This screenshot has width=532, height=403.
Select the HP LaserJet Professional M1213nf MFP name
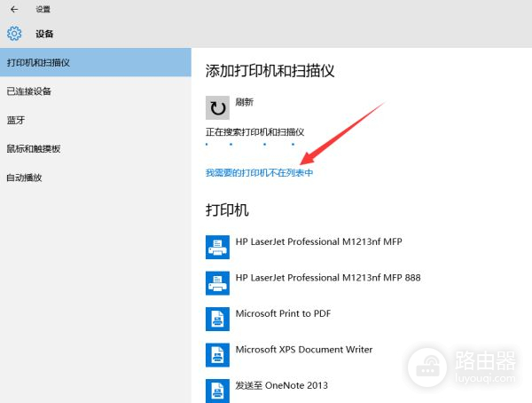click(x=313, y=241)
